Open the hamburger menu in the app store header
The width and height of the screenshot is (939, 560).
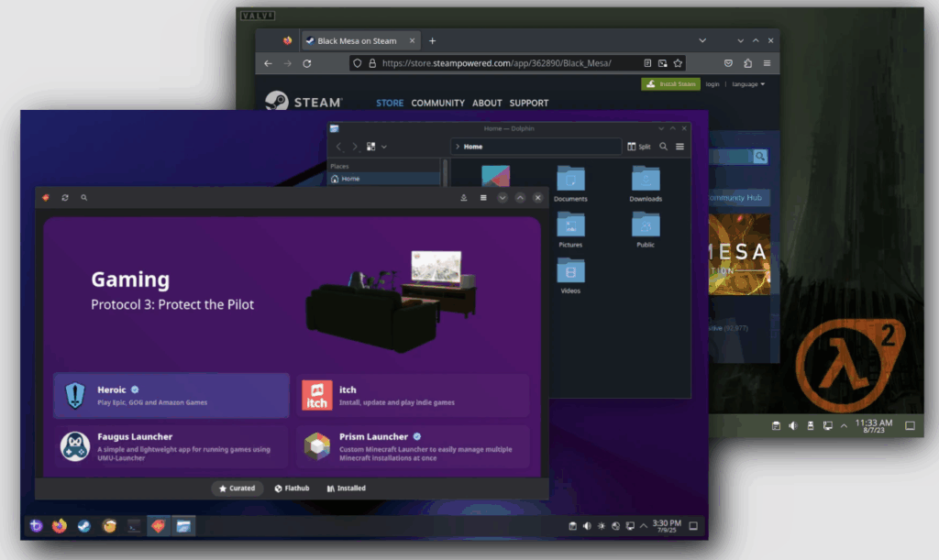click(483, 197)
